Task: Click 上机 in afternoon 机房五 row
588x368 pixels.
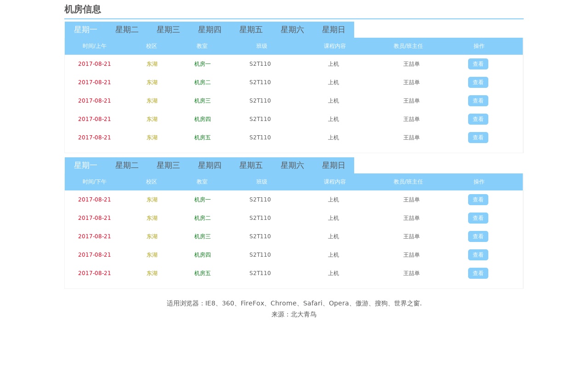Action: click(334, 273)
